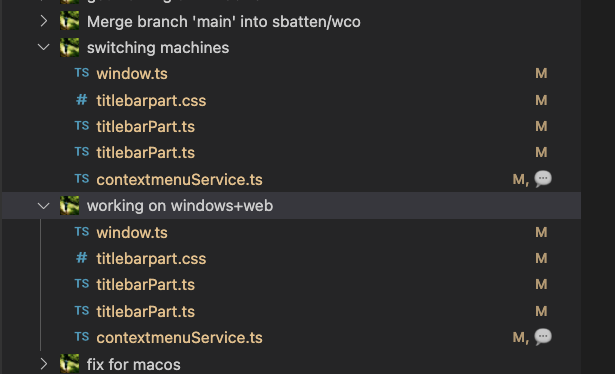This screenshot has height=374, width=615.
Task: Click author avatar beside "Merge branch 'main'" commit
Action: click(x=69, y=21)
